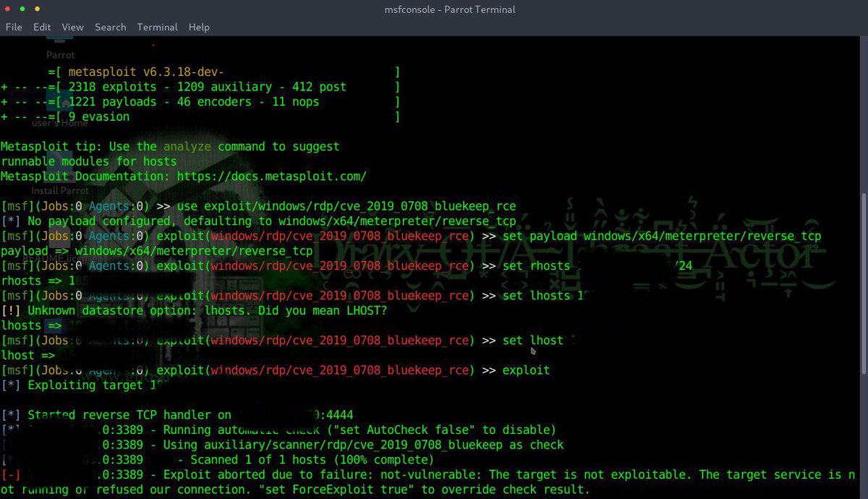The image size is (868, 499).
Task: Click 'runnable modules for hosts' line
Action: pos(88,161)
